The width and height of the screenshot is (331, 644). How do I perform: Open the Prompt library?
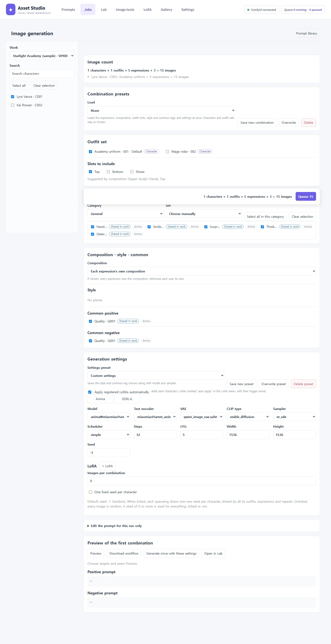pyautogui.click(x=306, y=33)
